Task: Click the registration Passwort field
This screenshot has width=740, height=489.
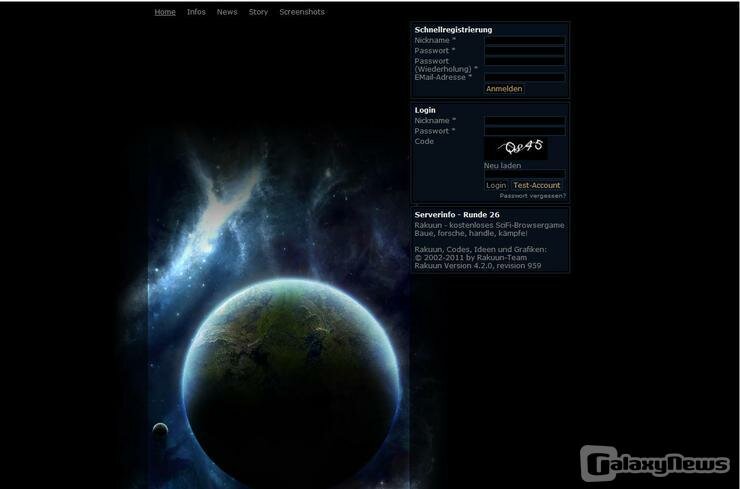Action: [525, 51]
